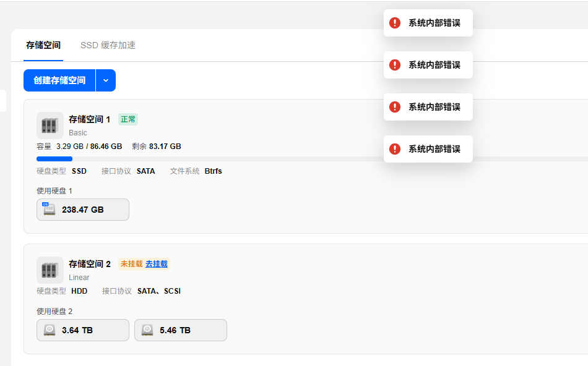The image size is (588, 366).
Task: Click the HDD icon on the 3.64 TB drive
Action: pyautogui.click(x=50, y=330)
